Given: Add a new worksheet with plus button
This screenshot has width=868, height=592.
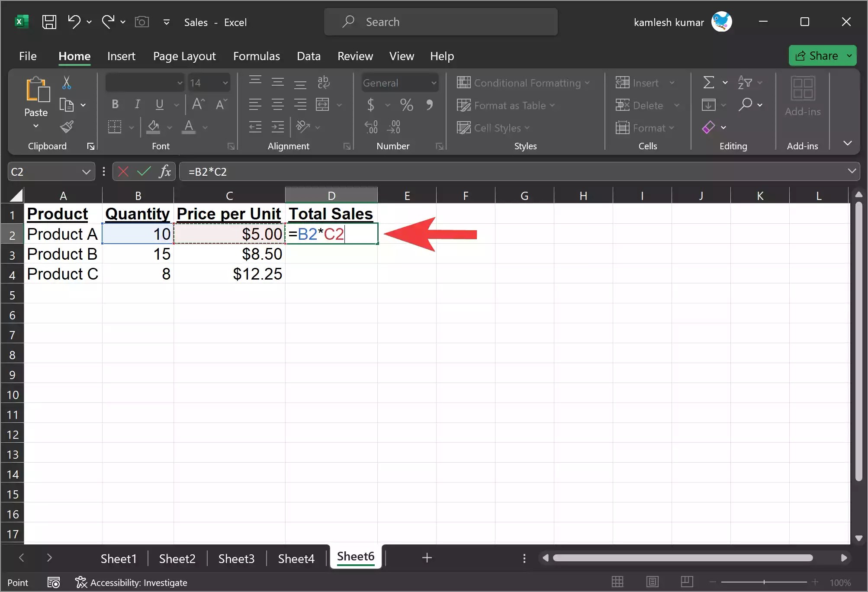Looking at the screenshot, I should 427,558.
